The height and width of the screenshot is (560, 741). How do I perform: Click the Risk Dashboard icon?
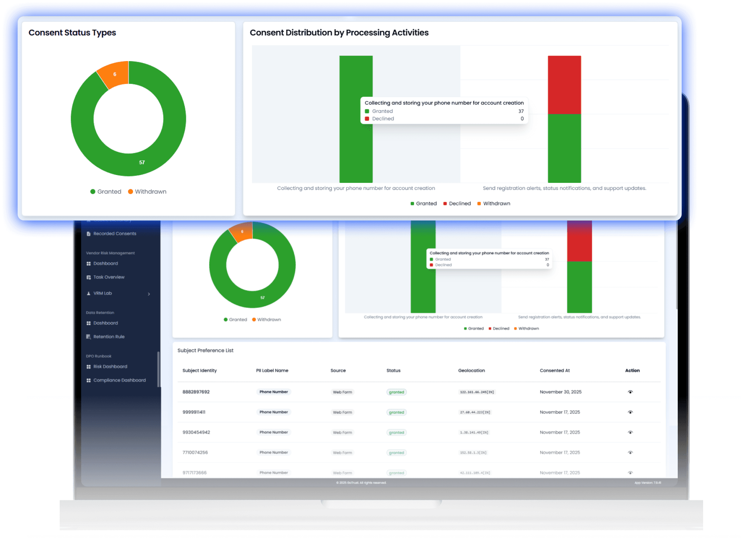point(88,367)
